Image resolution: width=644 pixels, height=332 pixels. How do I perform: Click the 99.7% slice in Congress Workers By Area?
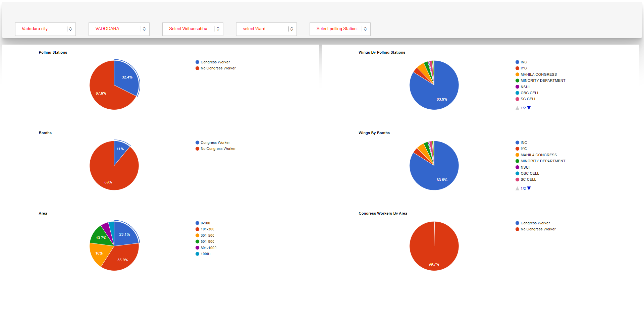pos(434,255)
